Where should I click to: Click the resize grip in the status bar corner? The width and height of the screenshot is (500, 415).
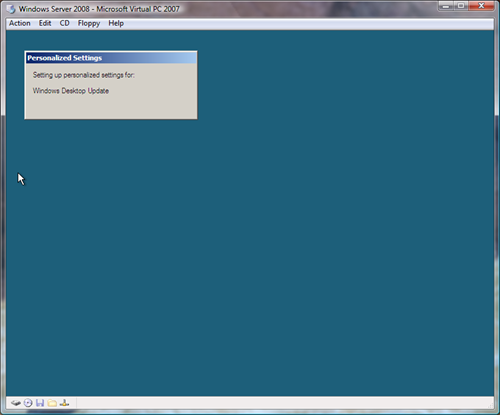tap(490, 405)
